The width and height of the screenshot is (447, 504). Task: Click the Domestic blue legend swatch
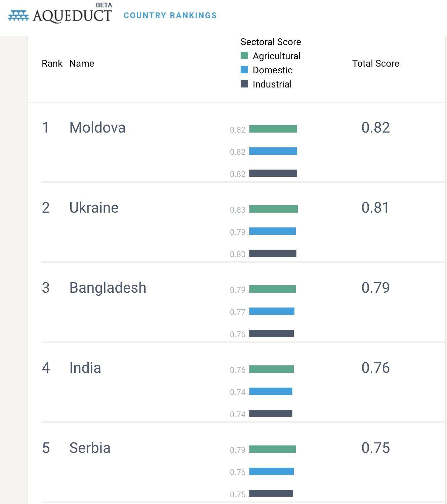point(244,70)
